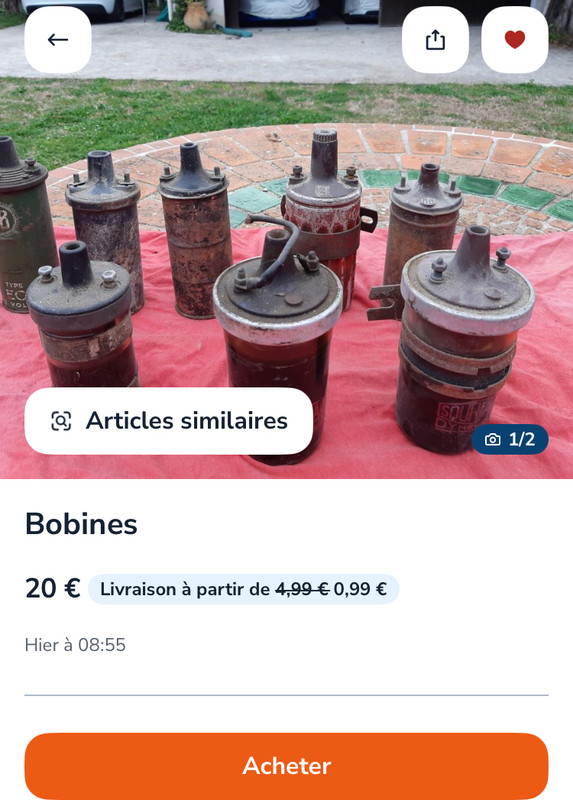The width and height of the screenshot is (573, 800).
Task: Open the Livraison à partir de badge
Action: [x=243, y=589]
